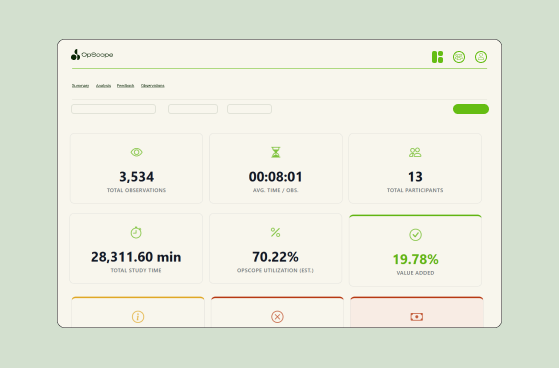Click the TOTAL PARTICIPANTS label
559x368 pixels.
[415, 190]
